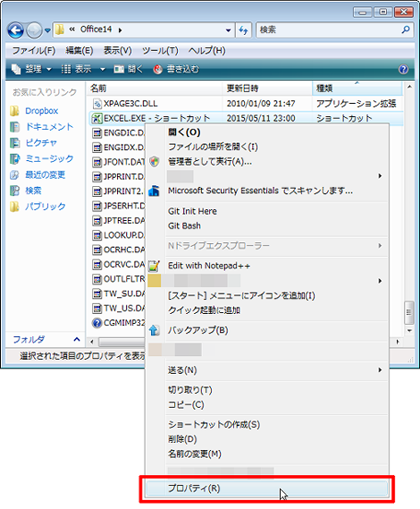Open the help question mark icon
Screen dimensions: 420x509
click(403, 69)
